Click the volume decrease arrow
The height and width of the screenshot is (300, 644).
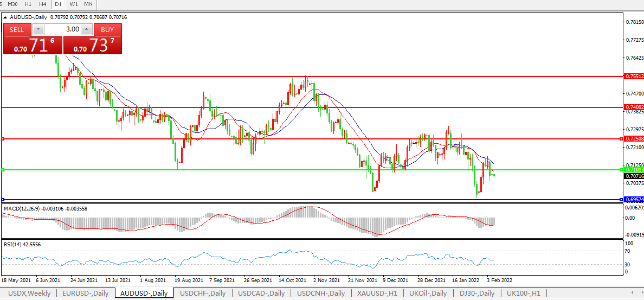(37, 30)
